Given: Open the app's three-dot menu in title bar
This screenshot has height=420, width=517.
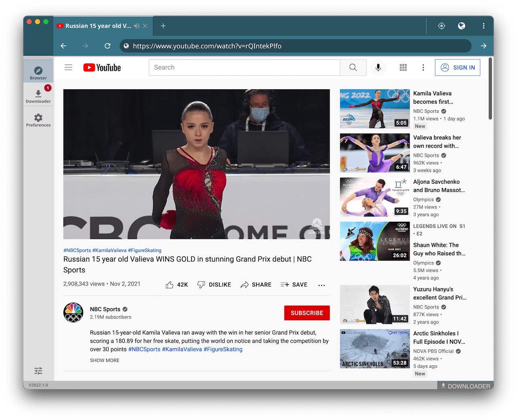Looking at the screenshot, I should coord(483,26).
